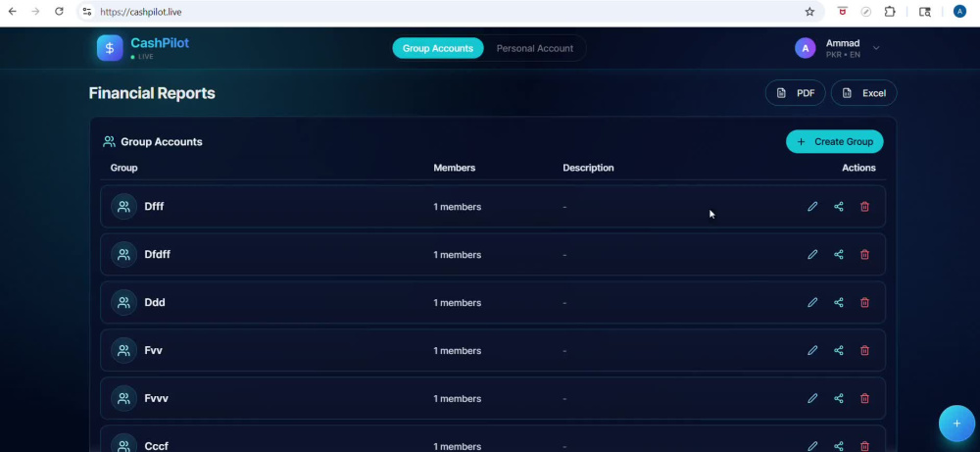This screenshot has width=980, height=452.
Task: Delete the Fvv group
Action: click(865, 351)
